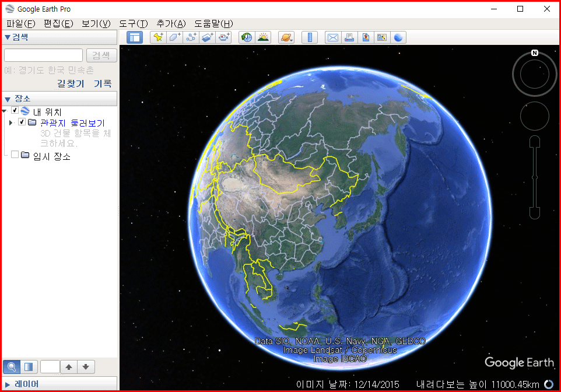
Task: Click the blue globe Earth toolbar icon
Action: [x=398, y=37]
